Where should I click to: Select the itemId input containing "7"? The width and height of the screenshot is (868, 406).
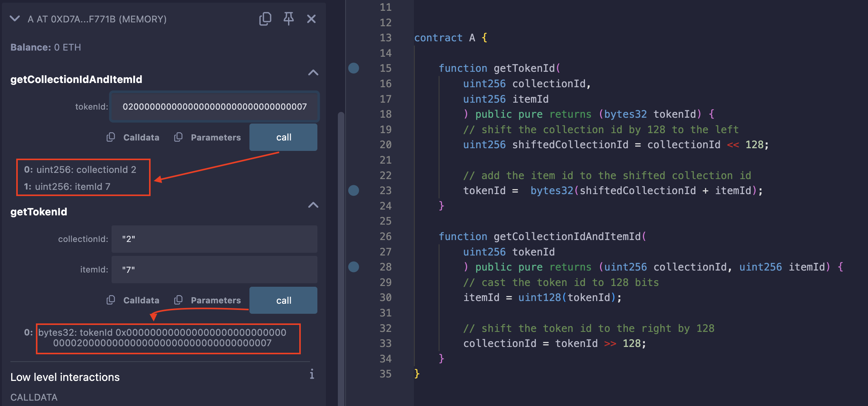click(214, 269)
